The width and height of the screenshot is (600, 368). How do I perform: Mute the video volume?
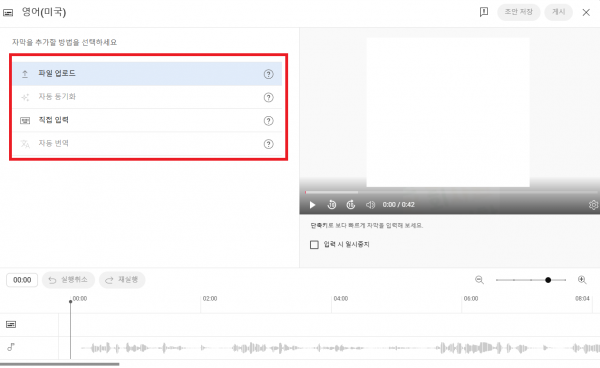pyautogui.click(x=370, y=205)
